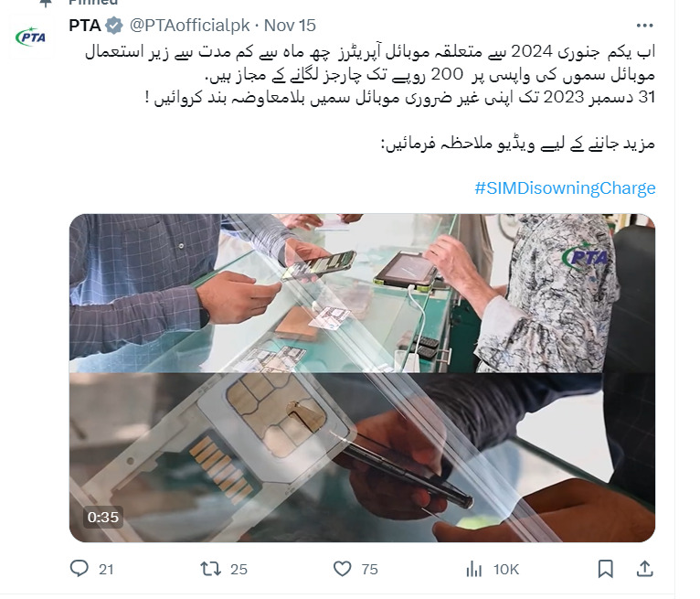Click the retweet count 25
700x599 pixels.
(x=239, y=569)
